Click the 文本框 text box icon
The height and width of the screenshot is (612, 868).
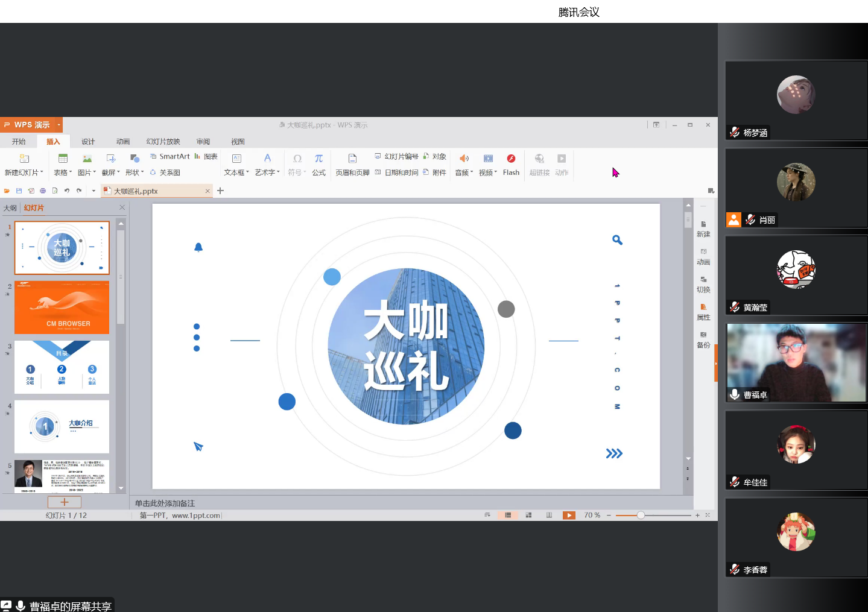pos(237,159)
